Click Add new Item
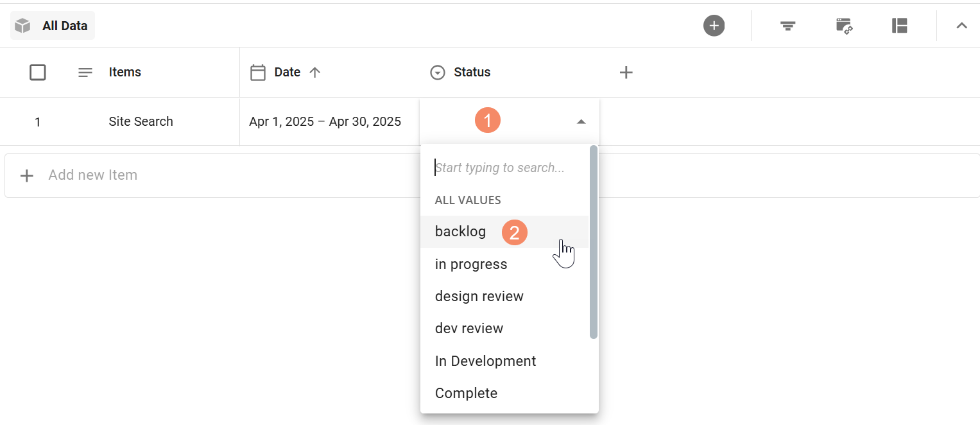The width and height of the screenshot is (980, 425). coord(92,175)
